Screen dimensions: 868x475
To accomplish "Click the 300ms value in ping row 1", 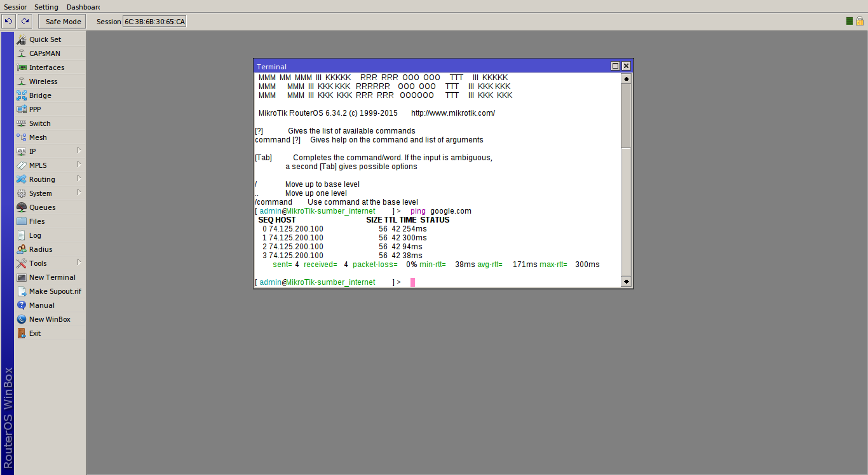I will coord(414,238).
